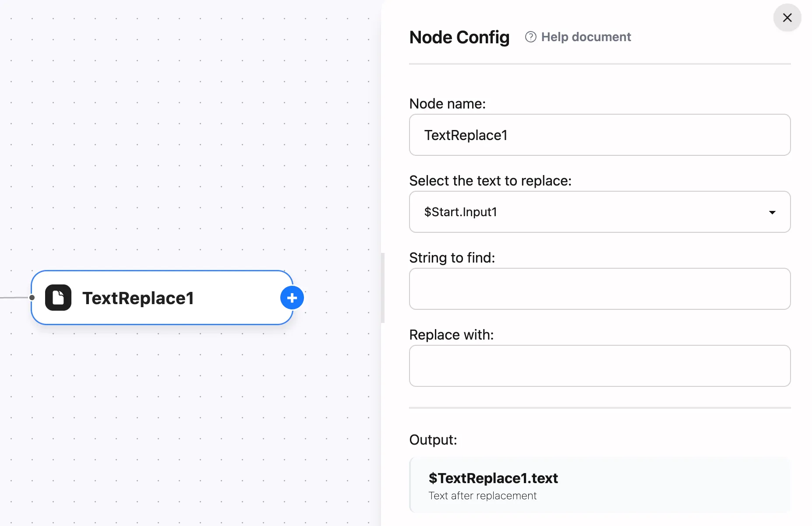Click the 'Output:' section label
The height and width of the screenshot is (526, 812).
click(x=433, y=440)
